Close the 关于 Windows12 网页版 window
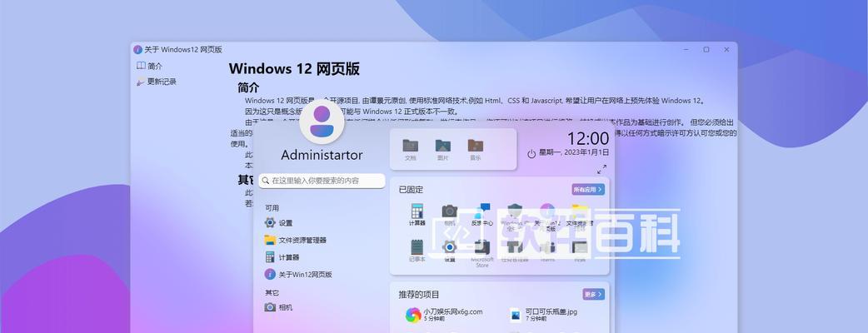The width and height of the screenshot is (868, 333). tap(727, 49)
